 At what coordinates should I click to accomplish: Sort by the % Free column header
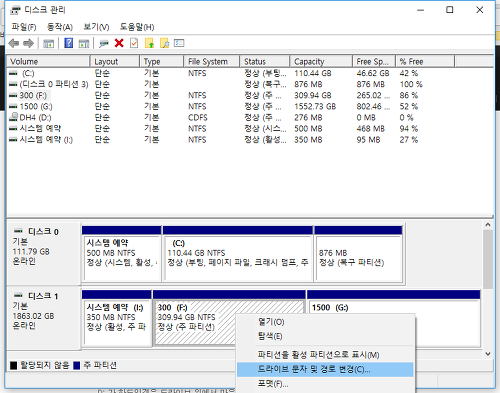(x=425, y=62)
